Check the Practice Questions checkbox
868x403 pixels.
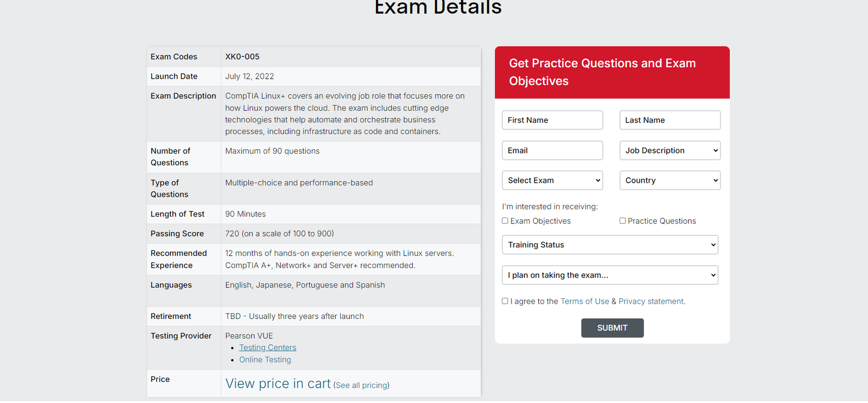click(623, 221)
